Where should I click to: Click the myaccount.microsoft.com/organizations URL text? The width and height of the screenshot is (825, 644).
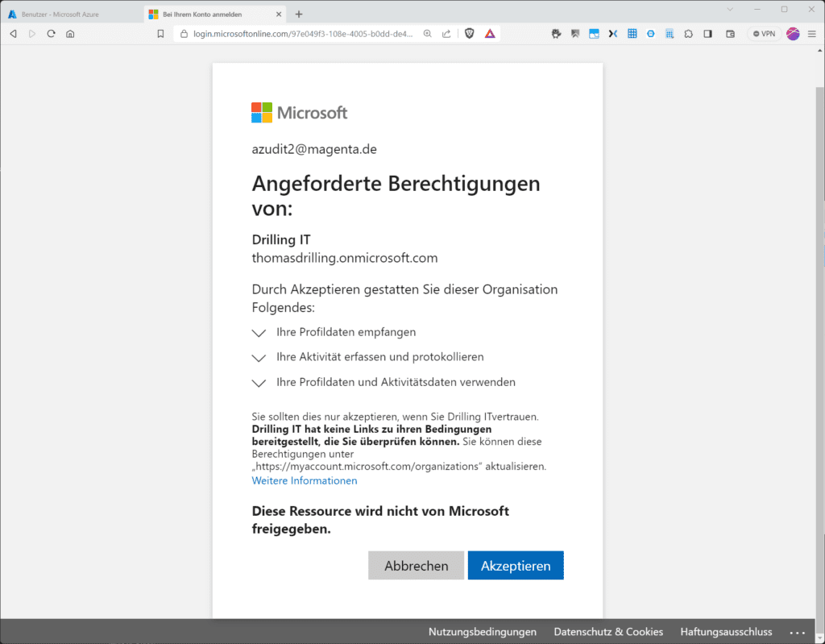pyautogui.click(x=367, y=467)
